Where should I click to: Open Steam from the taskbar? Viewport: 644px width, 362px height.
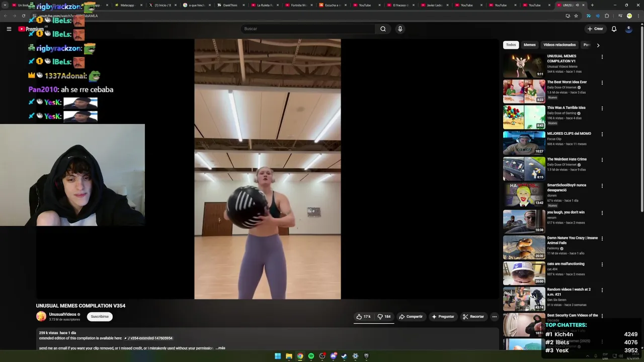point(344,356)
